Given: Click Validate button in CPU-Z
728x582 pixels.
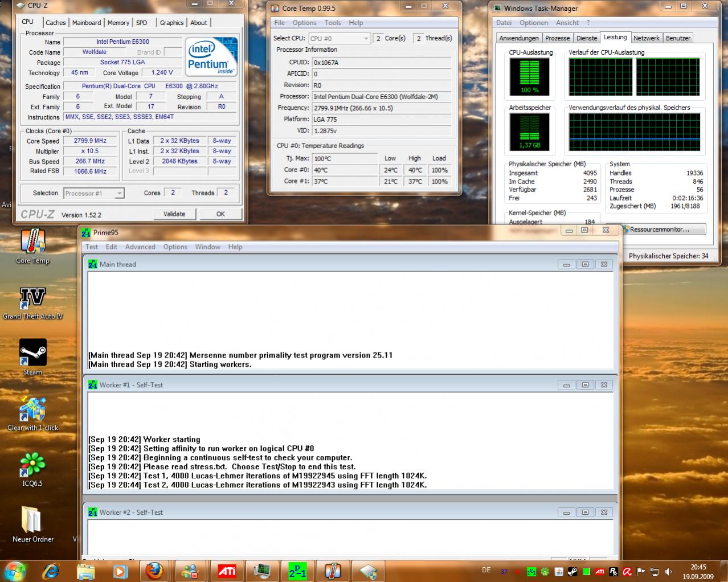Looking at the screenshot, I should pyautogui.click(x=174, y=214).
